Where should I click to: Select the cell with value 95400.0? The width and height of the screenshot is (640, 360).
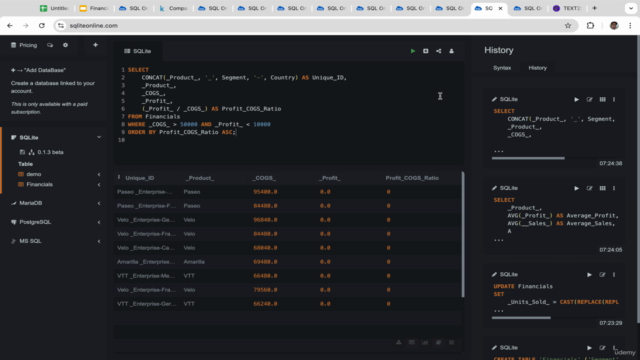click(x=265, y=192)
